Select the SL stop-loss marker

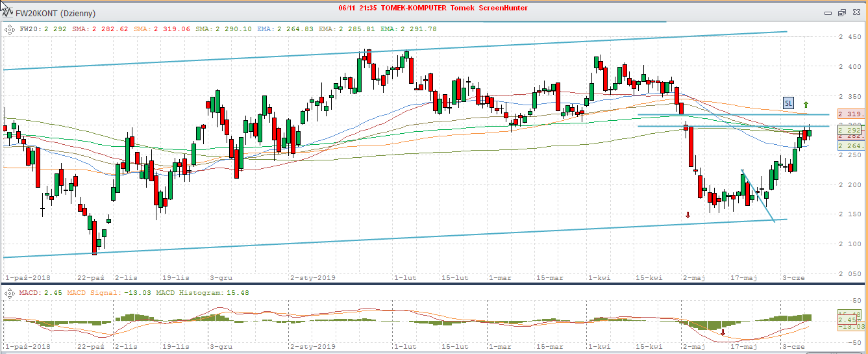[x=788, y=103]
